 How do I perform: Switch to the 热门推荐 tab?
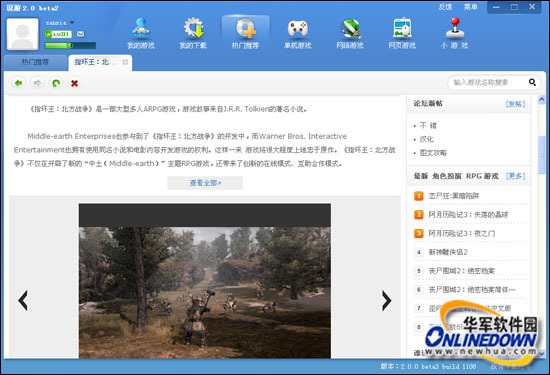coord(35,62)
